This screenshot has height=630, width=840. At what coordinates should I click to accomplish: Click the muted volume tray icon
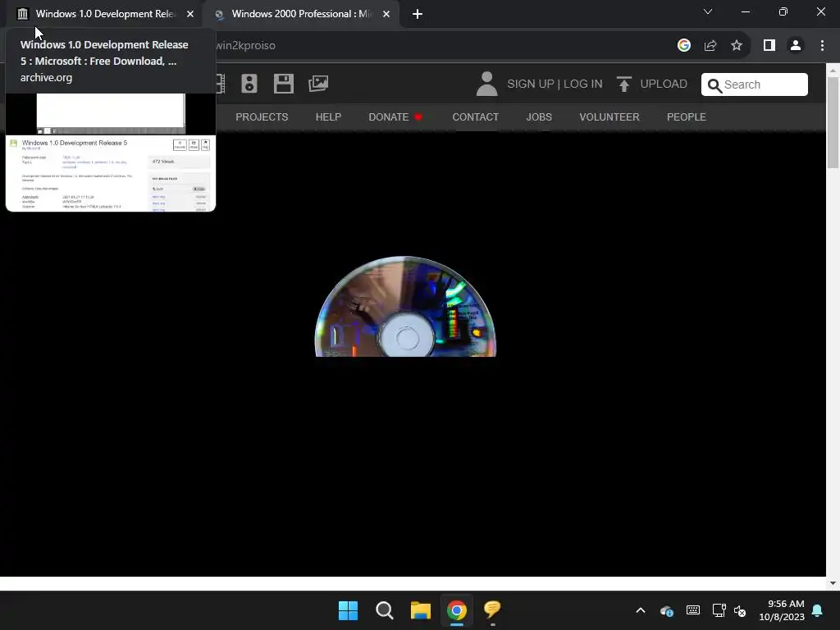(x=740, y=610)
